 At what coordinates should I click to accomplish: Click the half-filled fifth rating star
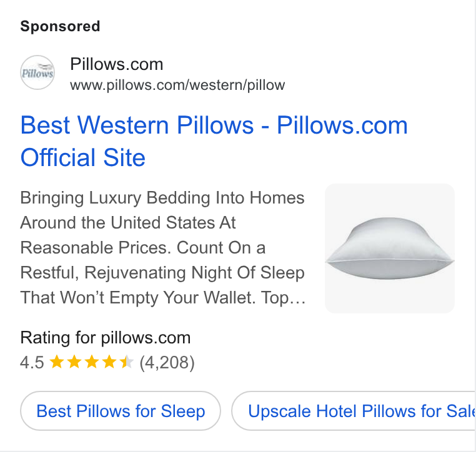[127, 362]
